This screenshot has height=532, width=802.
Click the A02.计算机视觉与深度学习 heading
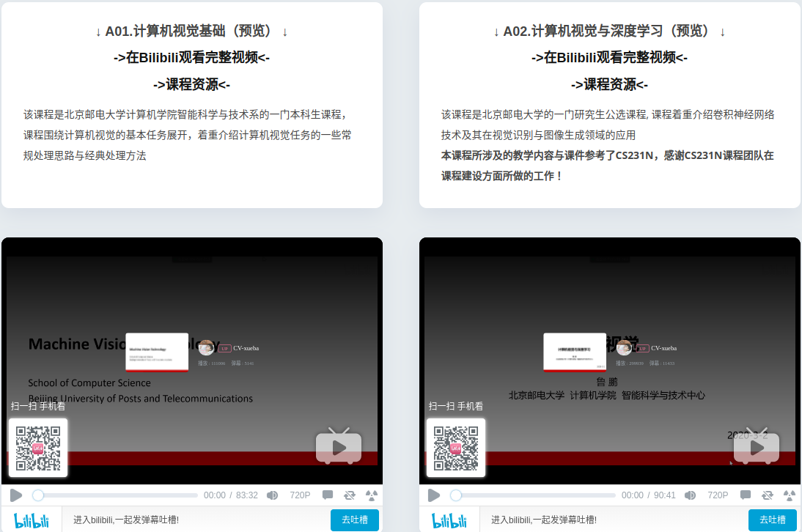tap(610, 32)
